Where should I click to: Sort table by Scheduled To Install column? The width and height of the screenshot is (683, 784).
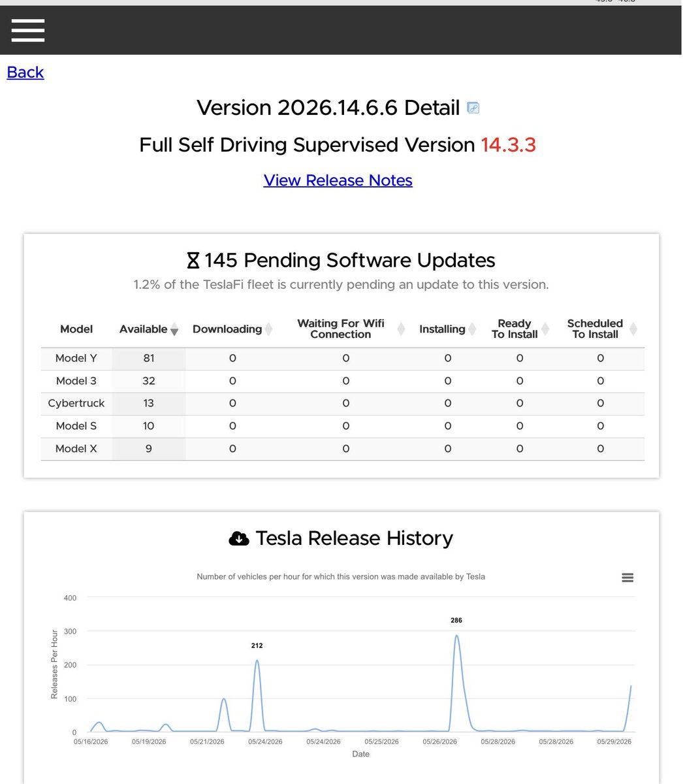point(600,329)
